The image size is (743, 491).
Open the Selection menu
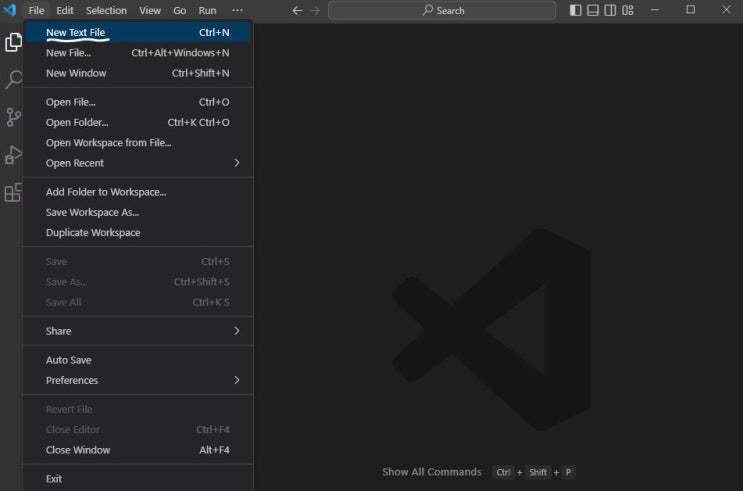click(x=106, y=10)
